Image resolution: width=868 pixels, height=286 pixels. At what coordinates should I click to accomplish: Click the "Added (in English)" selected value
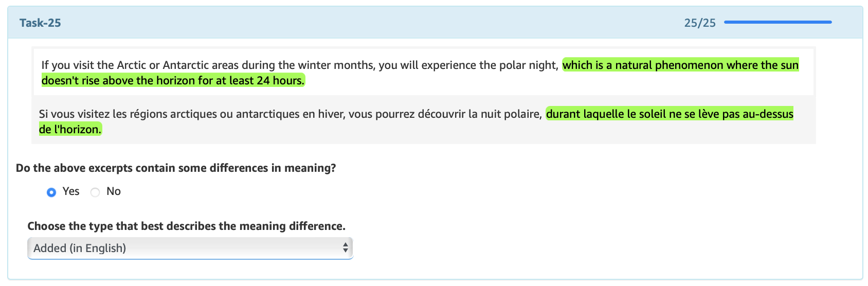[x=80, y=248]
